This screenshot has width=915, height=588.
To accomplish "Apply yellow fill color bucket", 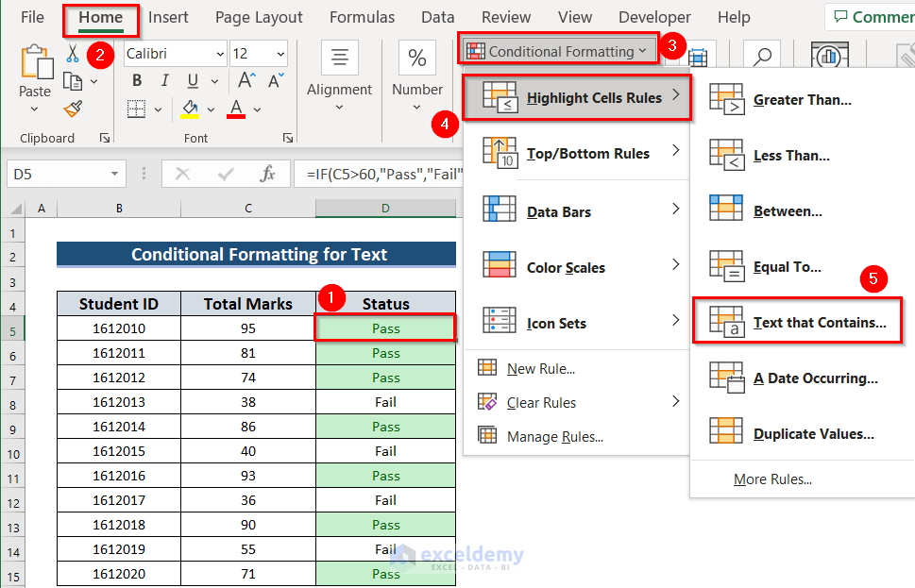I will (190, 109).
